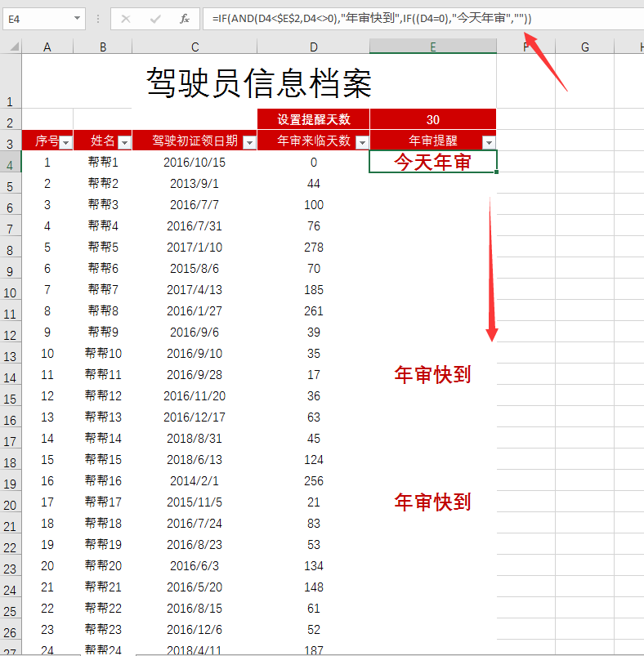Click name cell 帮帮14
This screenshot has width=644, height=656.
(103, 438)
